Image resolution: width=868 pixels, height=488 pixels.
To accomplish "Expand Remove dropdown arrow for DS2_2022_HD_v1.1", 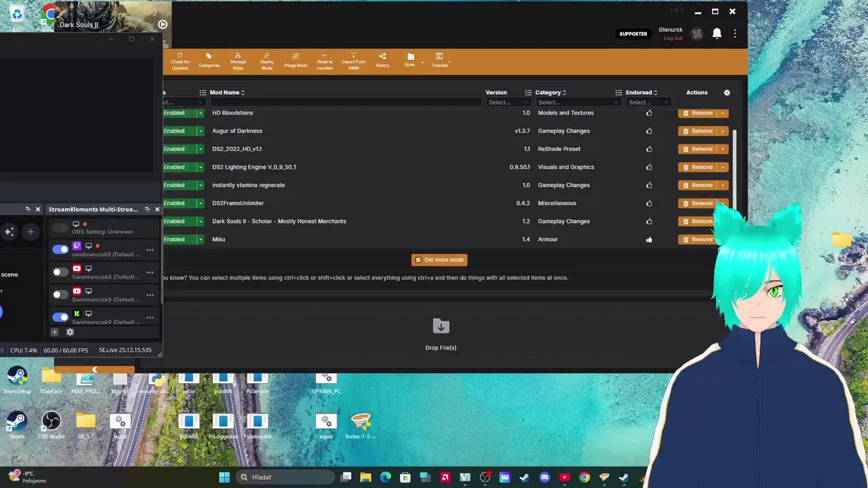I will [724, 149].
